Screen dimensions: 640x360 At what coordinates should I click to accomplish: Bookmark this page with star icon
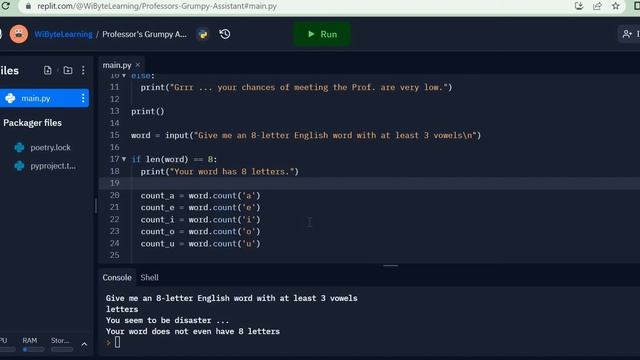(616, 6)
